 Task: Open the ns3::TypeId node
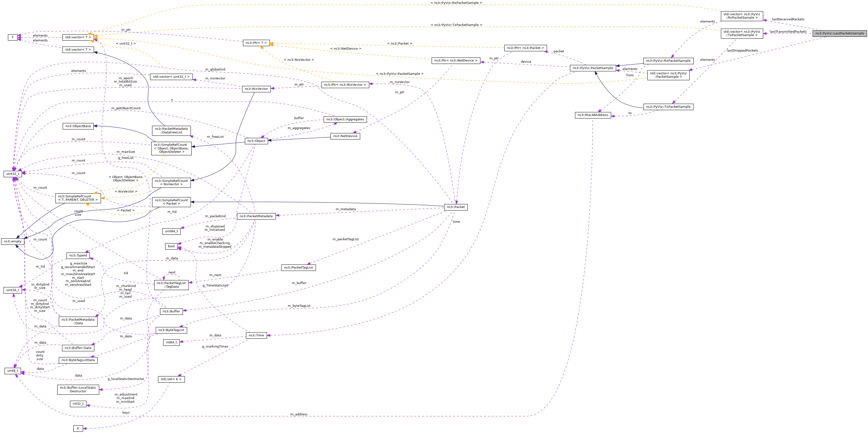click(x=78, y=255)
